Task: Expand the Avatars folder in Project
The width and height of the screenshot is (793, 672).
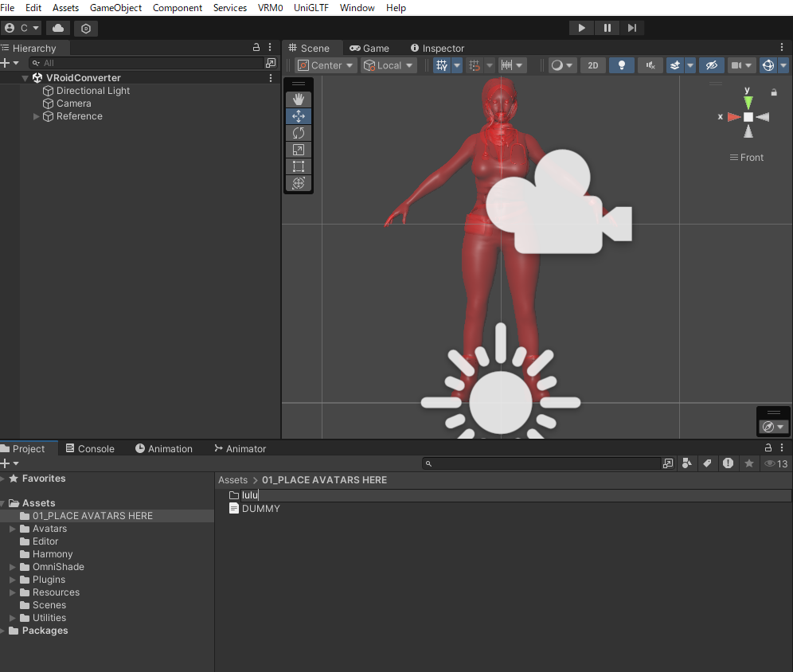Action: pyautogui.click(x=13, y=529)
